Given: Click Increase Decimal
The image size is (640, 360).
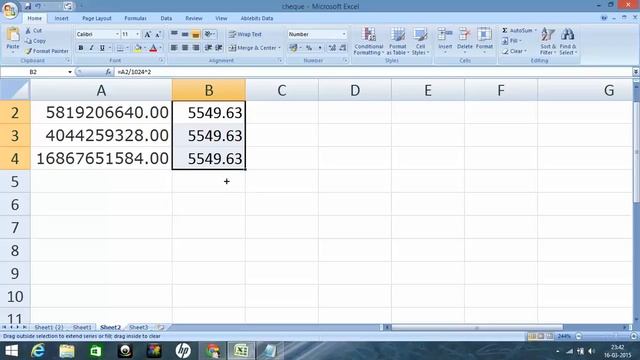Looking at the screenshot, I should [x=332, y=48].
